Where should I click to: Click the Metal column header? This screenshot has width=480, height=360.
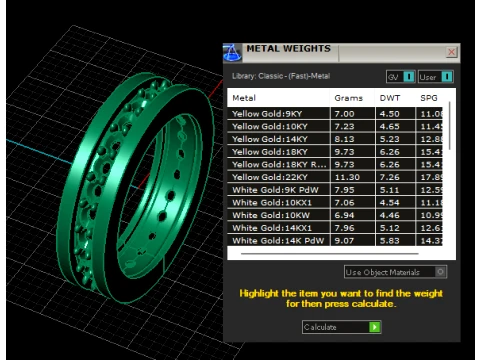[x=244, y=98]
